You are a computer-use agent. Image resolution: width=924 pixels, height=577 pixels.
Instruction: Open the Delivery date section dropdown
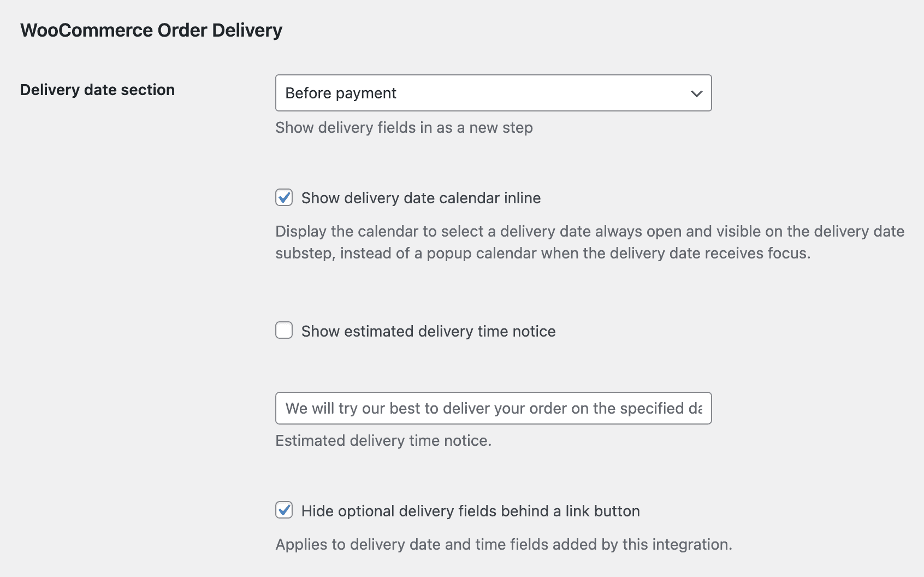click(x=493, y=93)
